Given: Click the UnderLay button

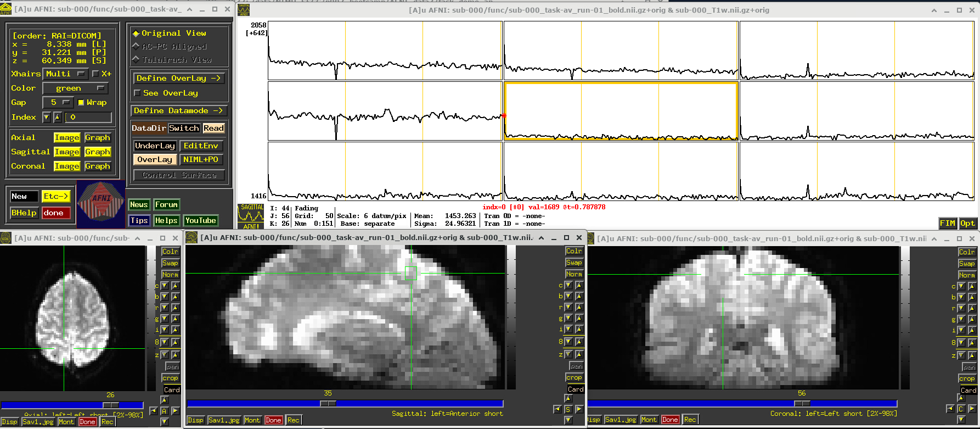Looking at the screenshot, I should pyautogui.click(x=155, y=146).
